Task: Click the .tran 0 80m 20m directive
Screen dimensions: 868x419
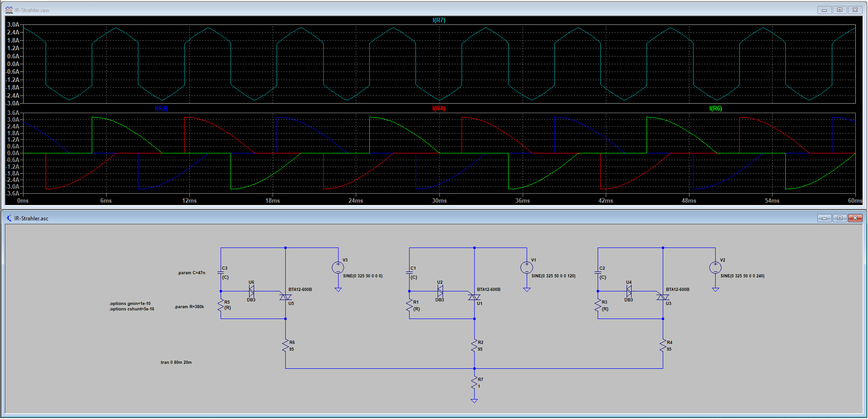Action: tap(175, 362)
